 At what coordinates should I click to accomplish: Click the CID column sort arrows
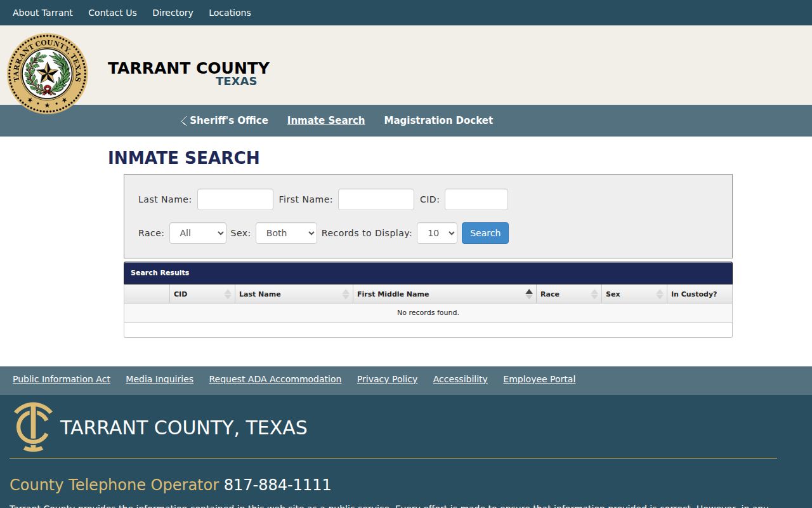tap(228, 294)
